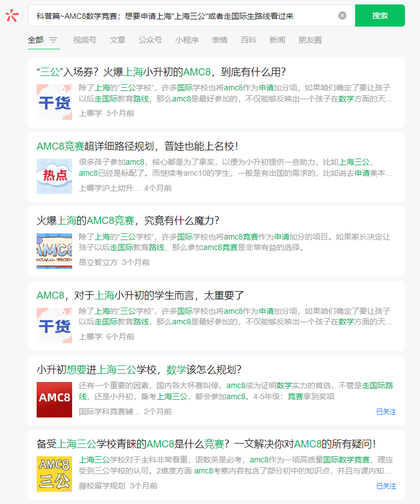
Task: Open the filter icon next to 全部
Action: (53, 40)
